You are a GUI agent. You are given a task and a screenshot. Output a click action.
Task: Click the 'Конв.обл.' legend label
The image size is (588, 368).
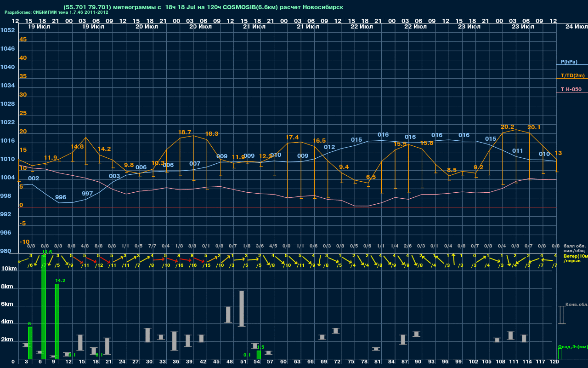tap(577, 305)
